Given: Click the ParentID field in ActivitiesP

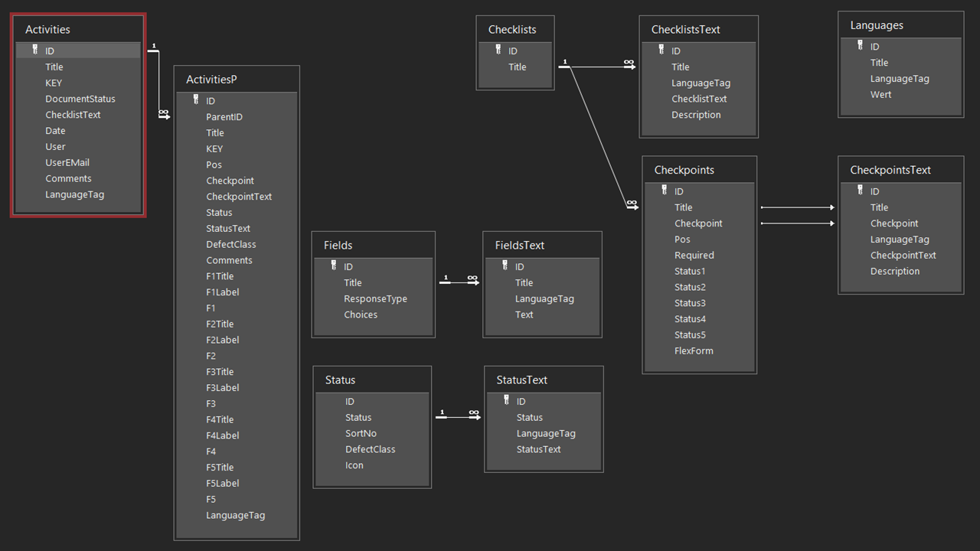Looking at the screenshot, I should point(224,117).
